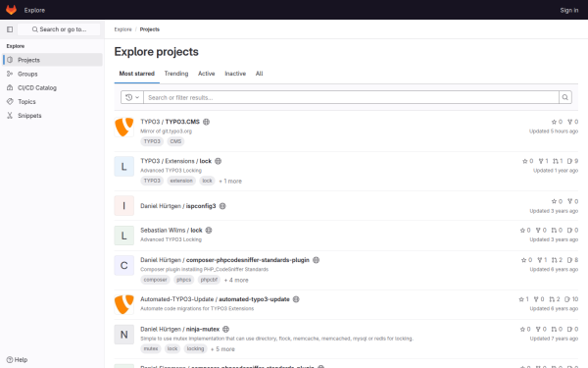Click TYPO3.CMS project avatar

click(124, 127)
